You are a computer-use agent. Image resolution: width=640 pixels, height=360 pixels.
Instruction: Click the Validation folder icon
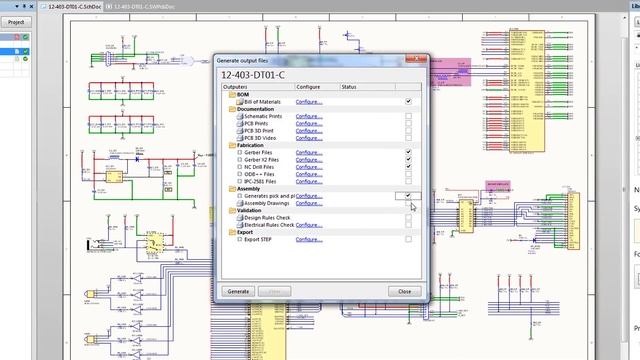(x=232, y=211)
